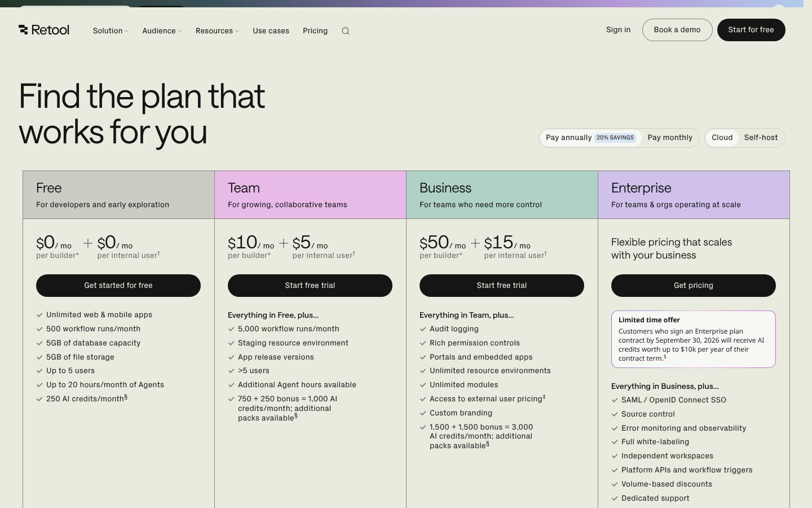This screenshot has height=508, width=812.
Task: Click 'Up to 20 hours/month of Agents'
Action: [x=105, y=385]
